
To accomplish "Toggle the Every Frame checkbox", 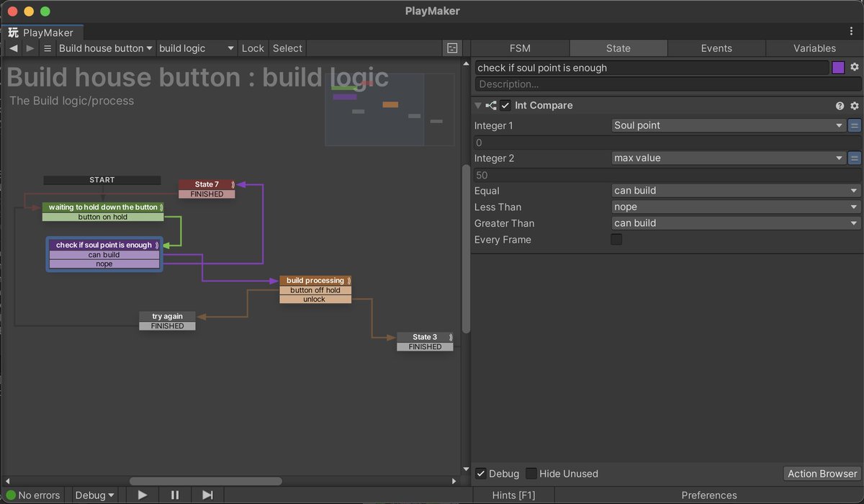I will (x=616, y=239).
